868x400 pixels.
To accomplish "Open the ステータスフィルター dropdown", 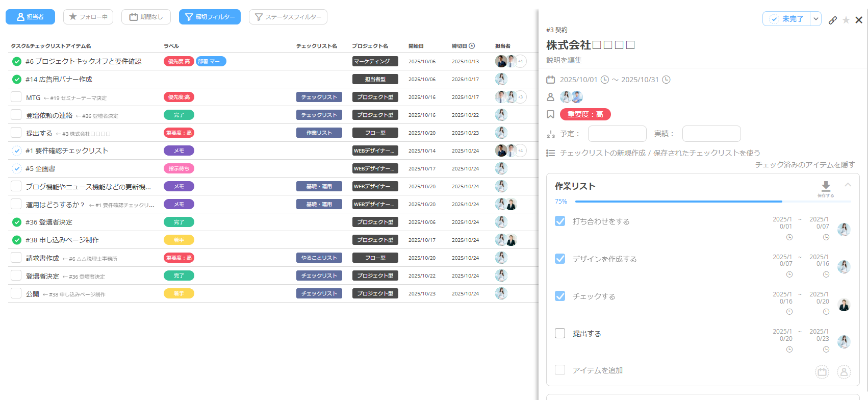I will 288,17.
